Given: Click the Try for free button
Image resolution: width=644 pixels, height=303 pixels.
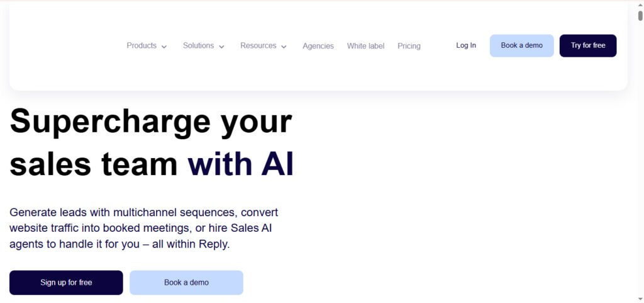Looking at the screenshot, I should pos(588,45).
